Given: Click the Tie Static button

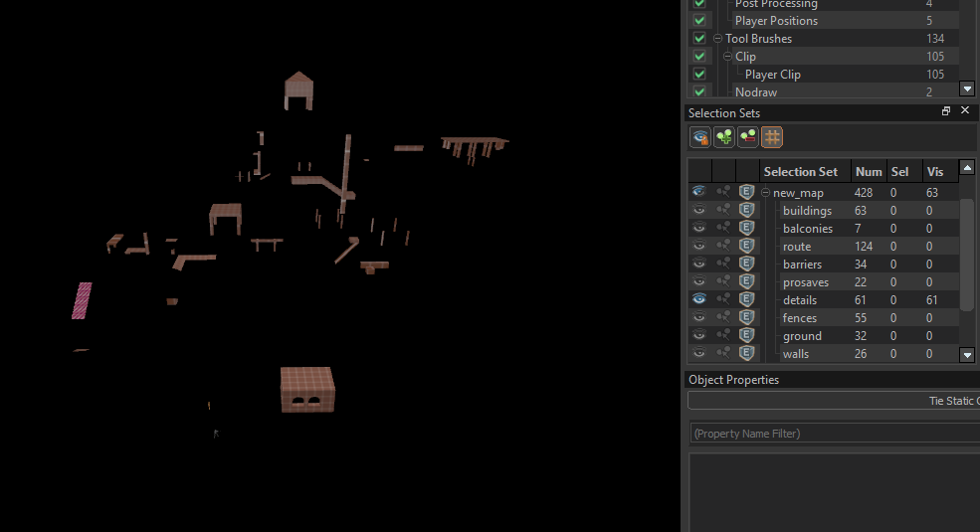Looking at the screenshot, I should click(x=834, y=401).
